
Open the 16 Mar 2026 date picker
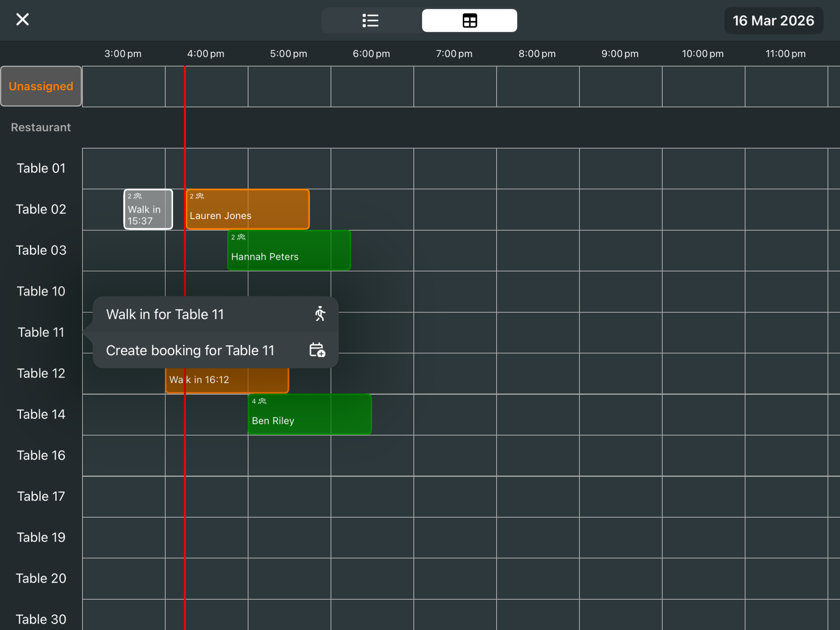coord(773,21)
